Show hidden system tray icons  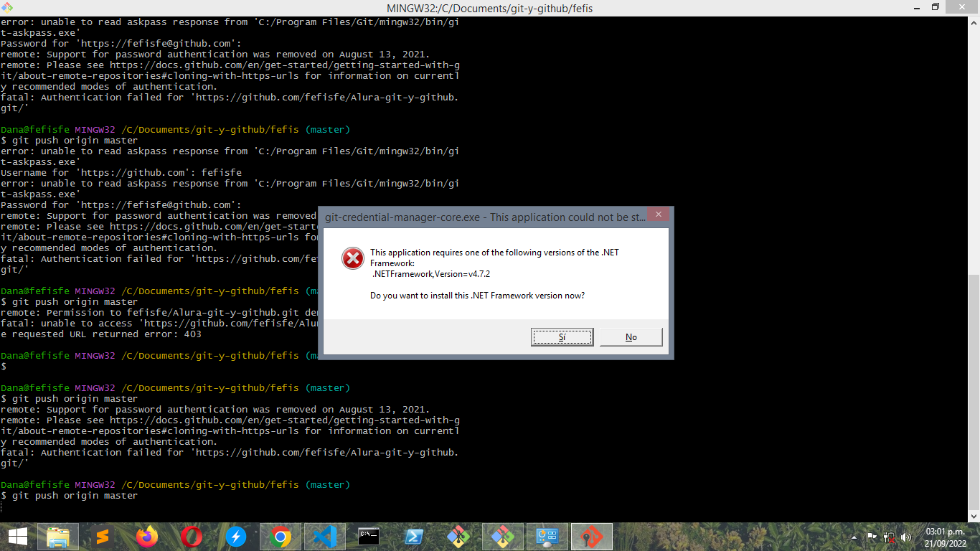pos(854,537)
